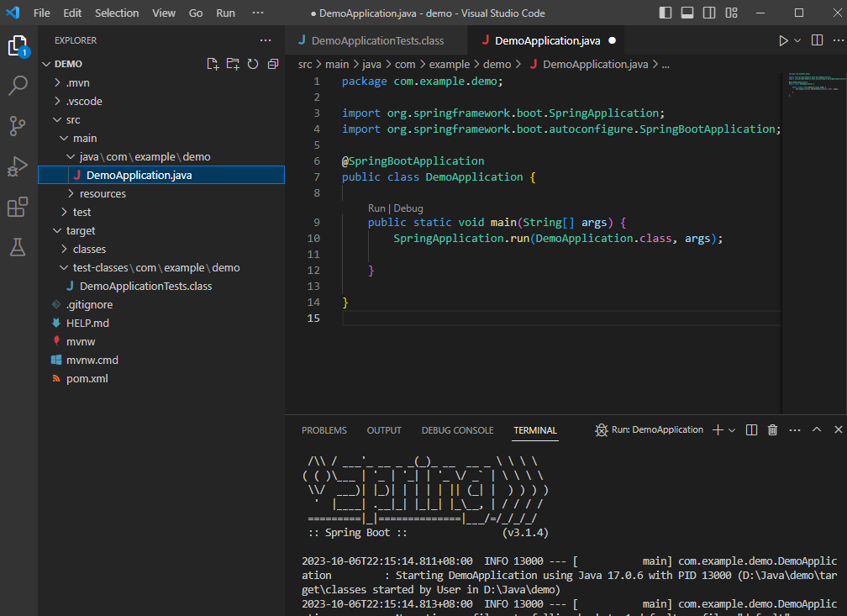
Task: Open the Run and Debug view
Action: coord(18,166)
